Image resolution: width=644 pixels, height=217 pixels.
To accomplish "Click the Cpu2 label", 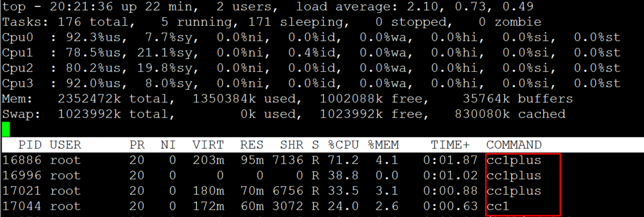I will 17,68.
